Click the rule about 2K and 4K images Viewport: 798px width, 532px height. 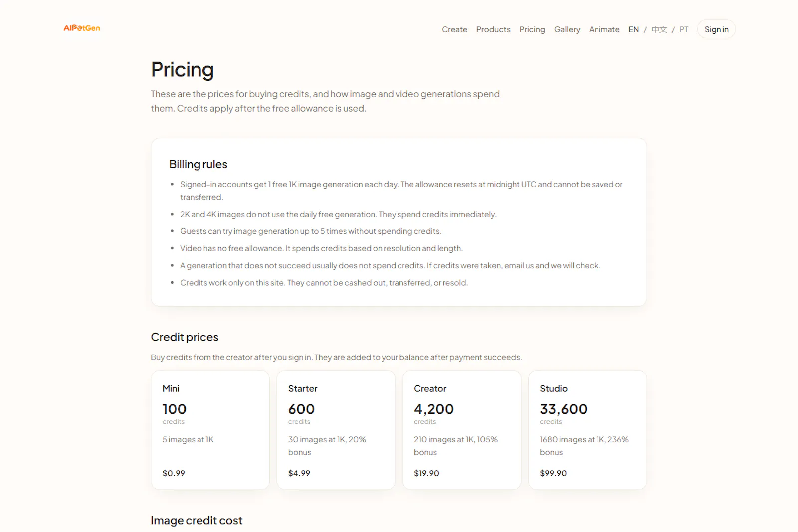(338, 214)
